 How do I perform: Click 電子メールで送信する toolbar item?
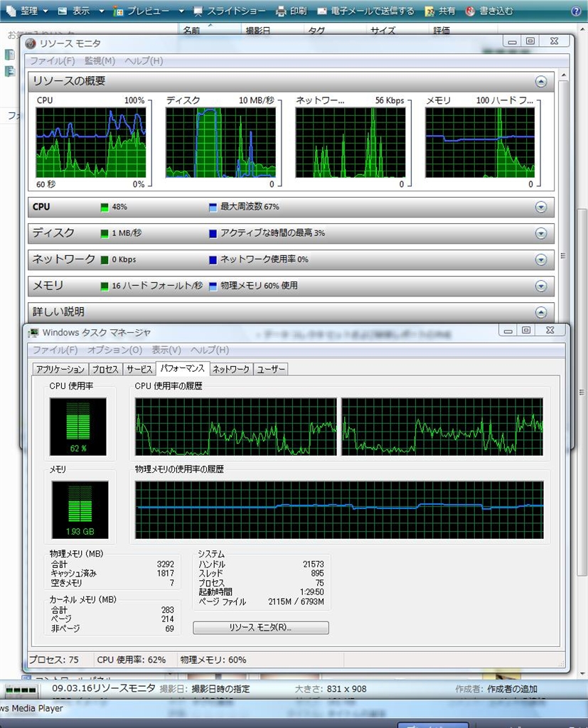(366, 11)
